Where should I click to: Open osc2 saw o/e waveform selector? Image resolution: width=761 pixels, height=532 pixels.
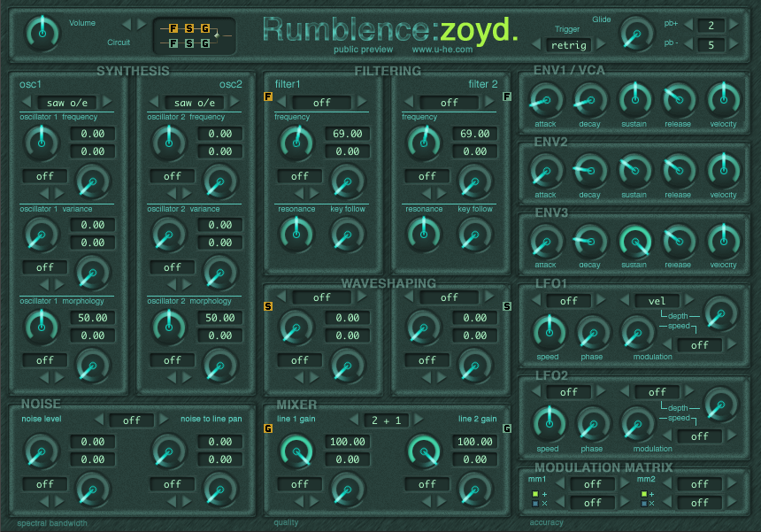pyautogui.click(x=194, y=103)
